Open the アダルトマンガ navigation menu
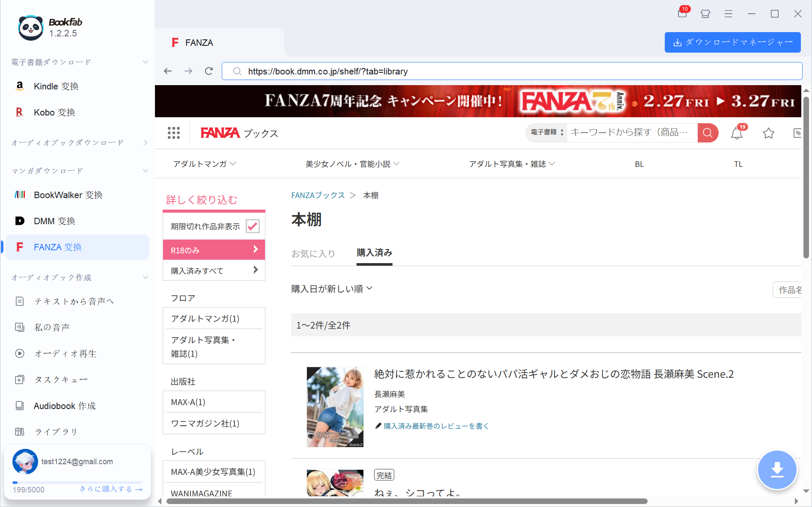This screenshot has width=812, height=507. pyautogui.click(x=204, y=163)
